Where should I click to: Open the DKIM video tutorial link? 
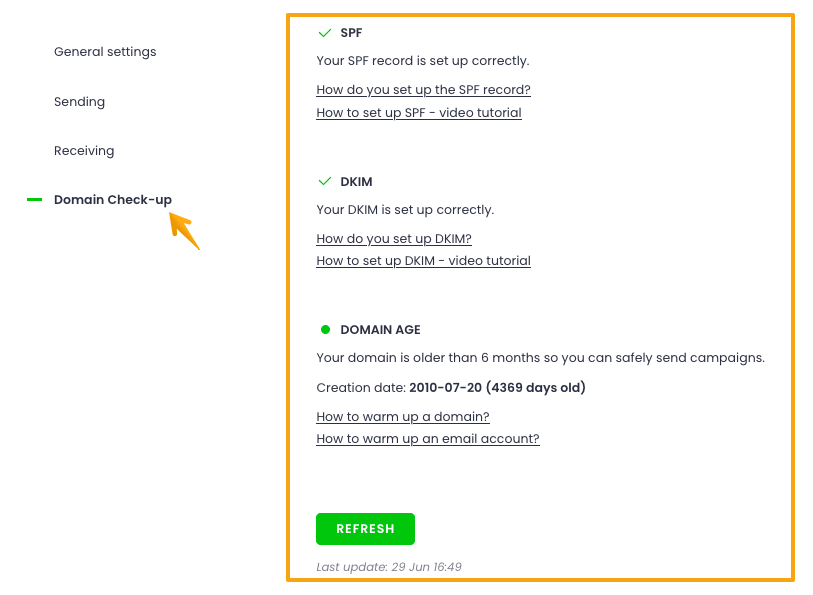click(x=423, y=261)
